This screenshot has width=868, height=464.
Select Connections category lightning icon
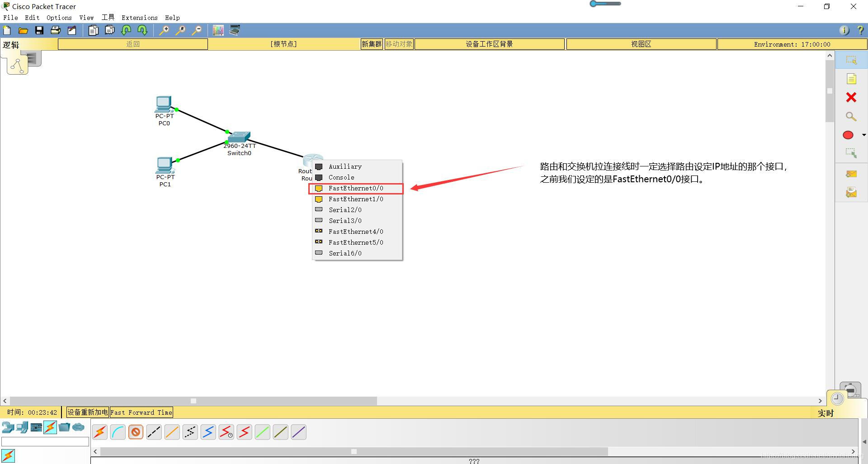coord(50,427)
